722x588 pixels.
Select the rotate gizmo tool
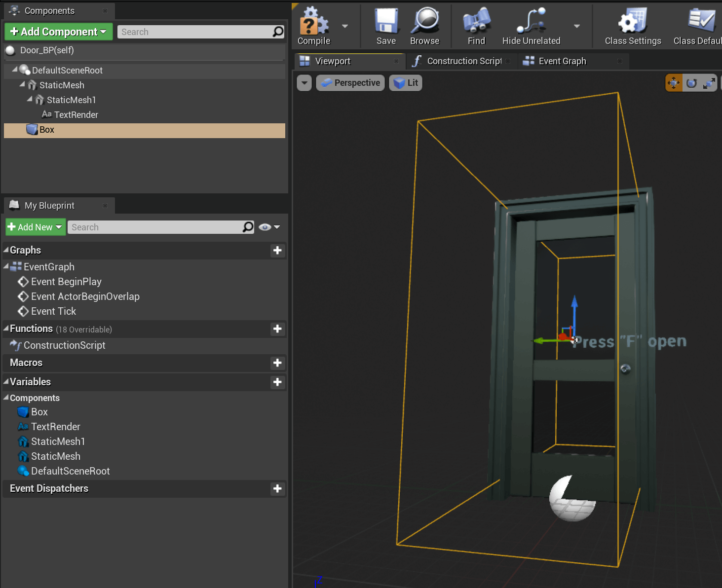691,83
